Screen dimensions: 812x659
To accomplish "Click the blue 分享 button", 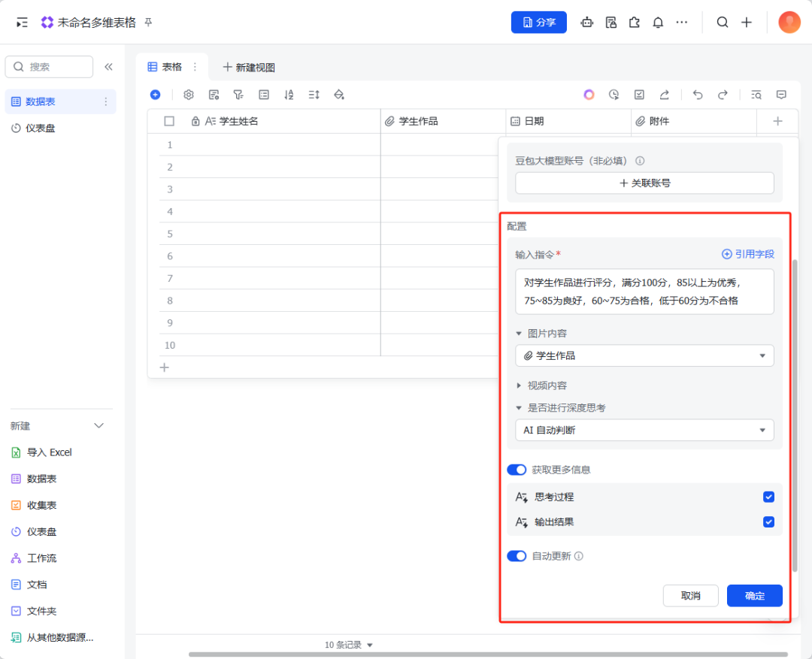I will coord(539,23).
